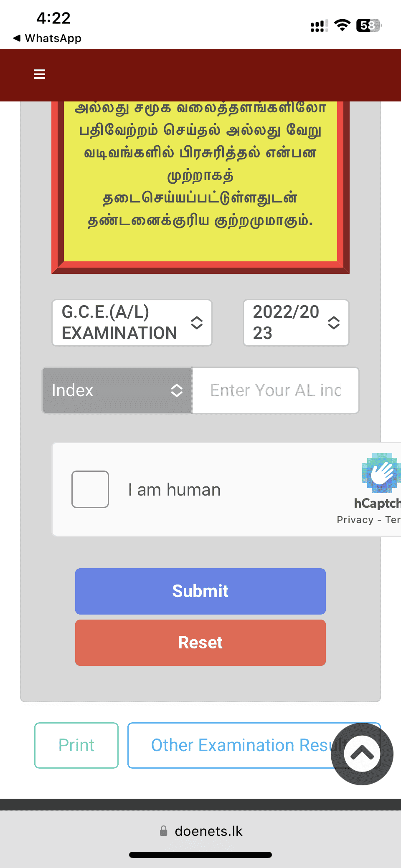The width and height of the screenshot is (401, 868).
Task: Tap the AL index number input field
Action: tap(275, 390)
